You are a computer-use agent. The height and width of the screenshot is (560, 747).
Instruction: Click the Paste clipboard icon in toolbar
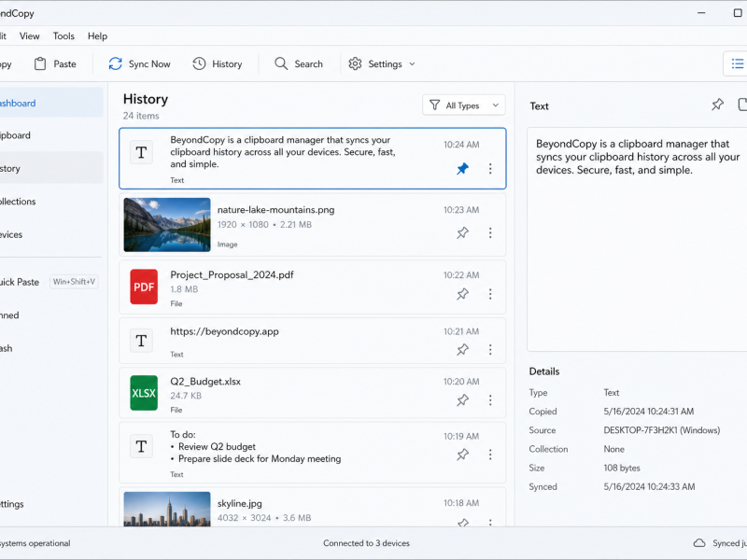(40, 63)
